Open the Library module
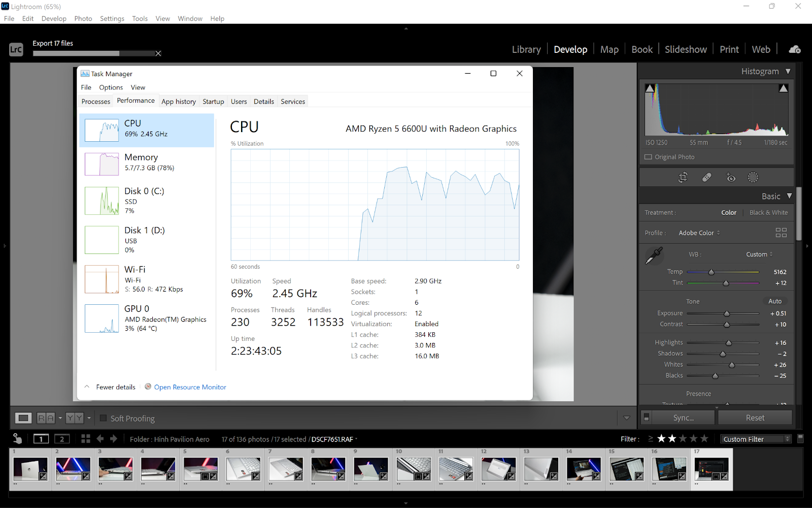Viewport: 812px width, 508px height. pos(526,49)
